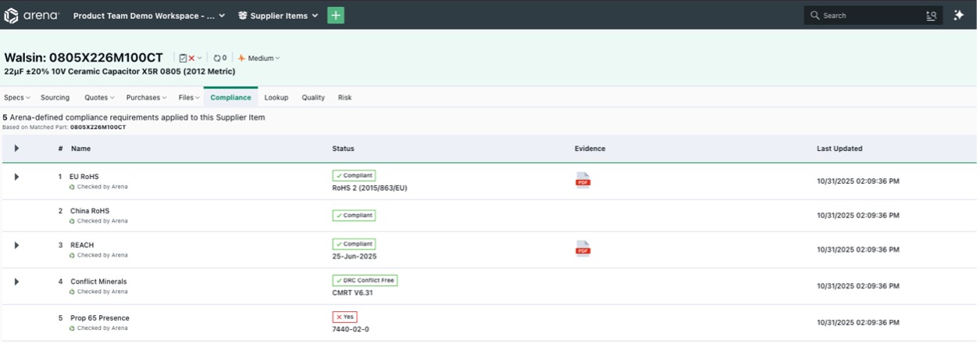980x344 pixels.
Task: Expand the Conflict Minerals row
Action: pyautogui.click(x=16, y=281)
